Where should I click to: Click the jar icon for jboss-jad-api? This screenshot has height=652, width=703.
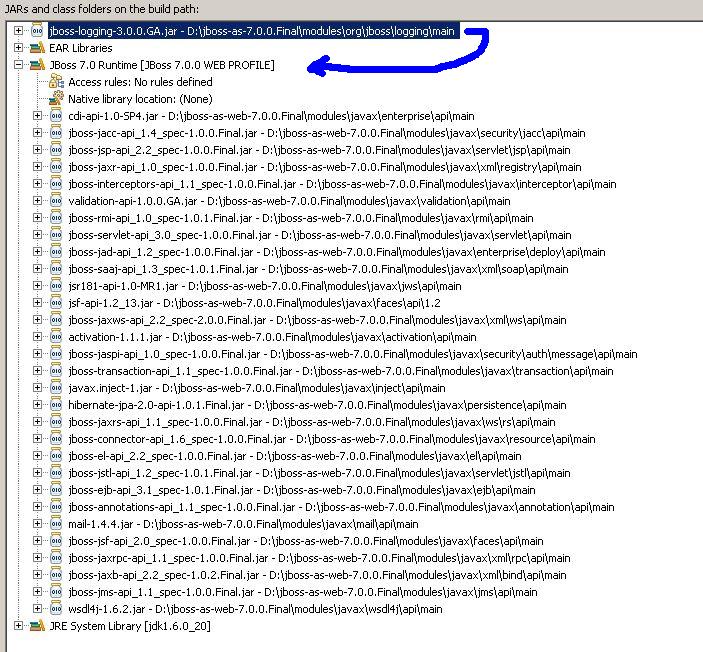coord(56,252)
